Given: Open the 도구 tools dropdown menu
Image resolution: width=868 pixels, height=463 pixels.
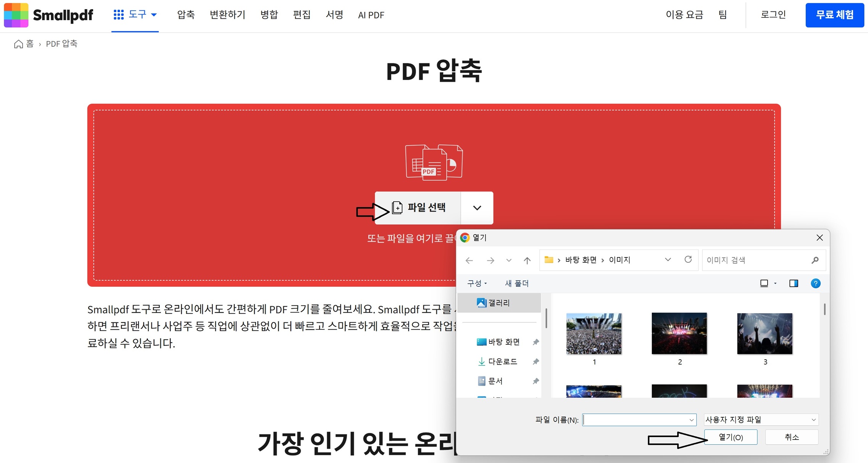Looking at the screenshot, I should click(135, 15).
